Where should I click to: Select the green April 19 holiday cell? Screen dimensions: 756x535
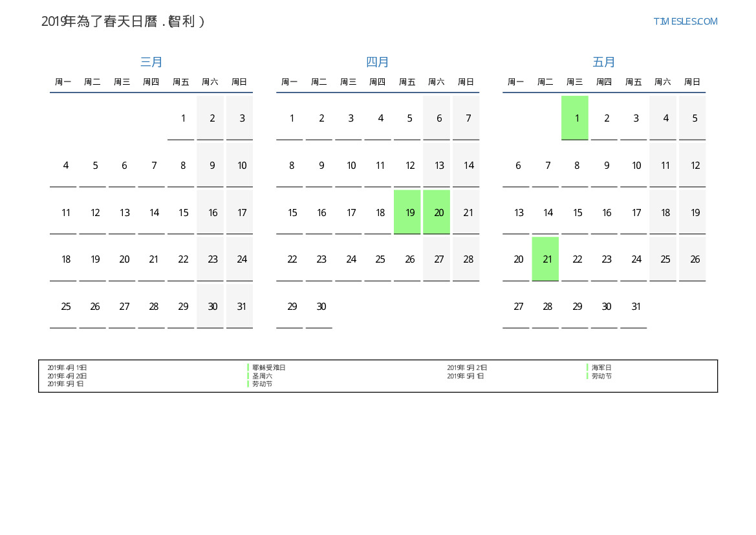pos(407,212)
